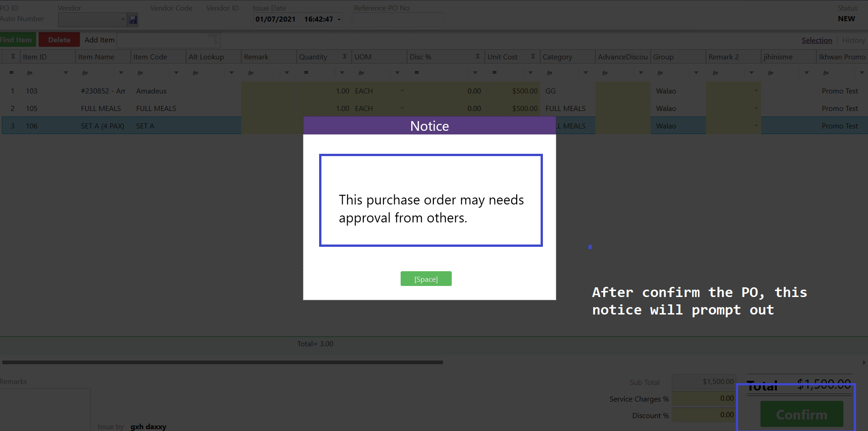
Task: Click the Add Item input field
Action: [168, 40]
